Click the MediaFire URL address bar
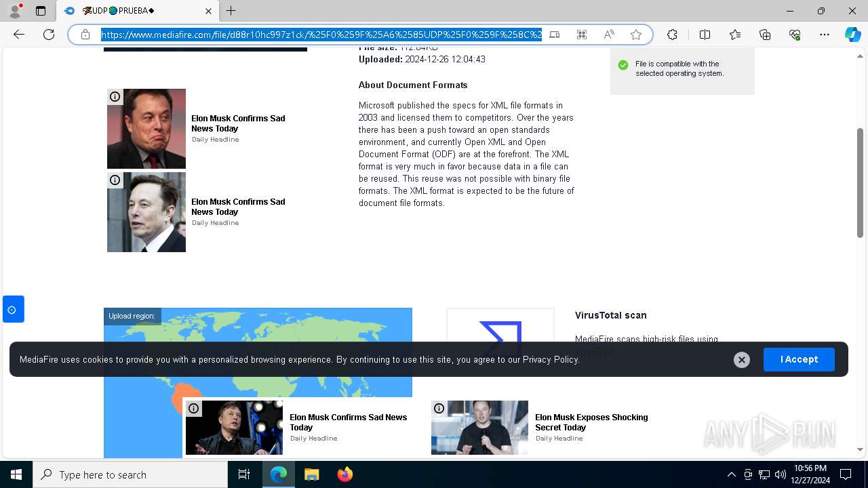868x488 pixels. pyautogui.click(x=321, y=35)
